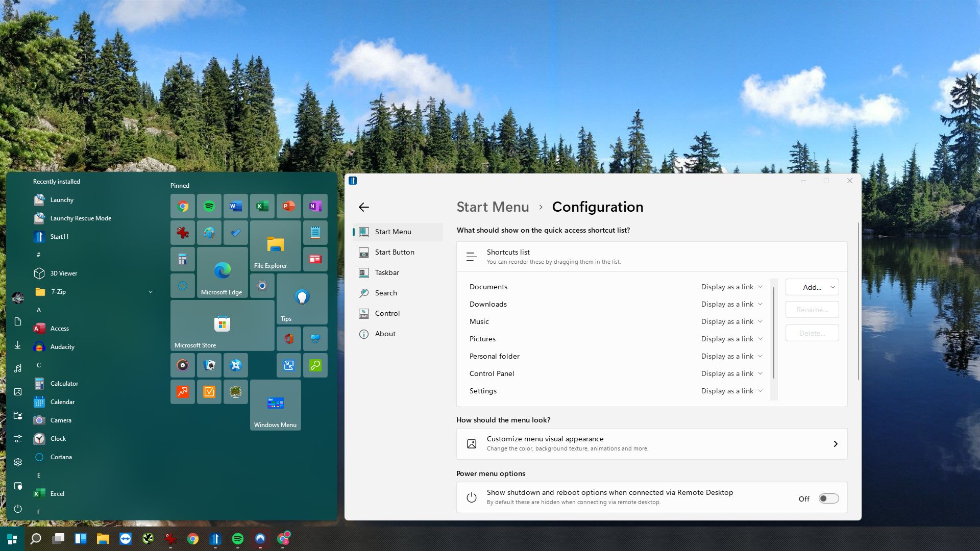Screen dimensions: 980x551
Task: Switch to the Start Button section
Action: [394, 252]
